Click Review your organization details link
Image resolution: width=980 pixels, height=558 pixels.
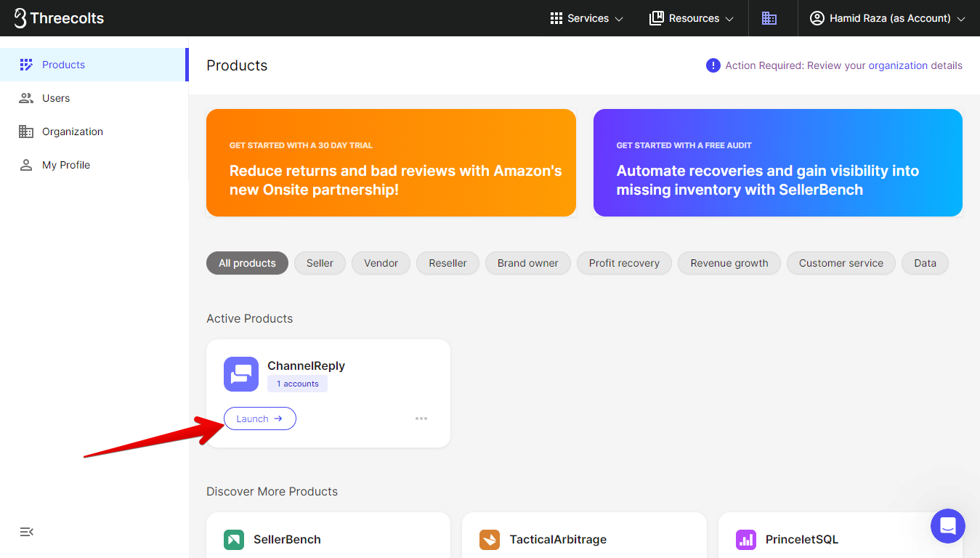(x=884, y=65)
